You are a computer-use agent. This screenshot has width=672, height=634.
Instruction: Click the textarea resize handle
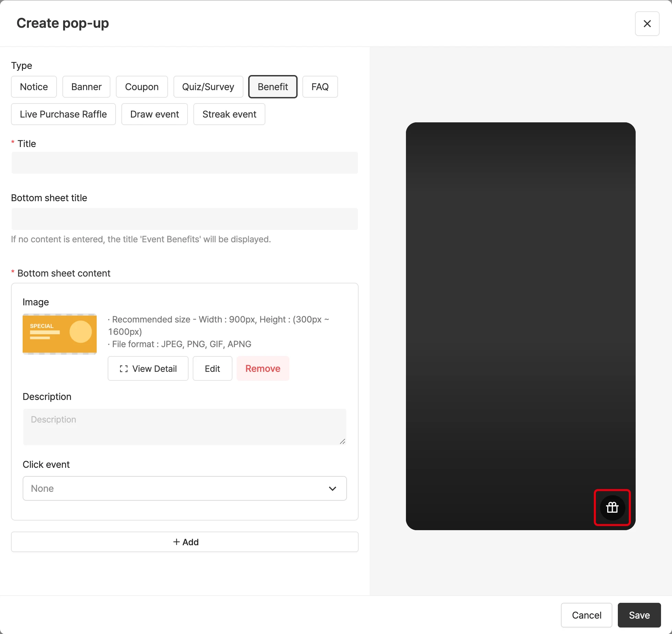coord(343,441)
